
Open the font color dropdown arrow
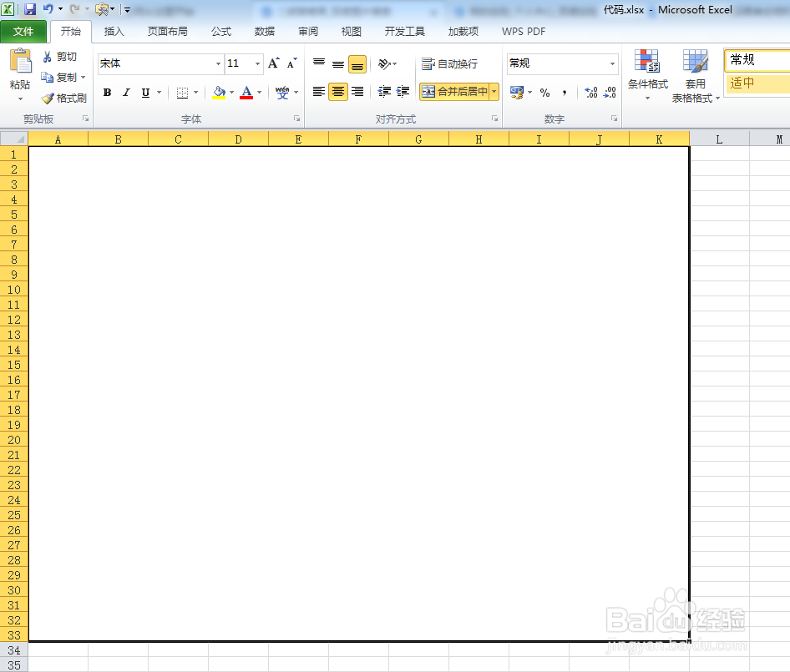point(260,93)
